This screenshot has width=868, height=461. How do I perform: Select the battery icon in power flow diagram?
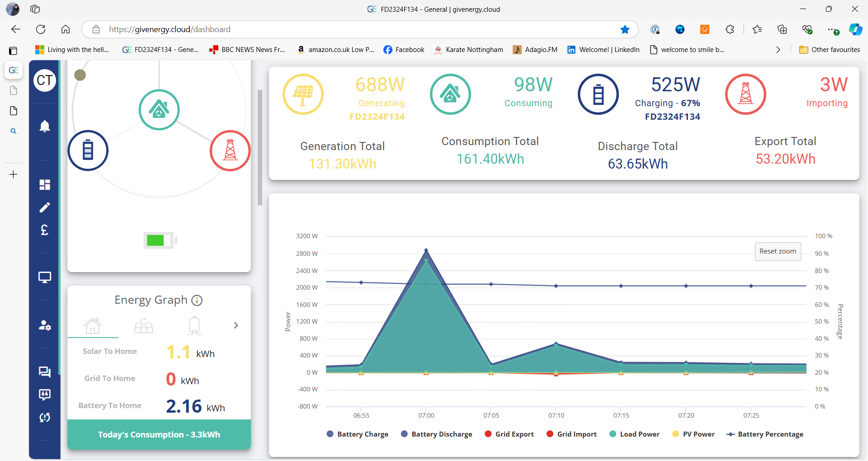(88, 151)
